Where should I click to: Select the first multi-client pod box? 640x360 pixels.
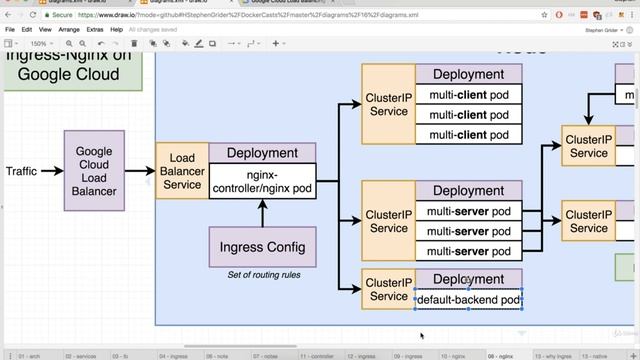tap(469, 95)
